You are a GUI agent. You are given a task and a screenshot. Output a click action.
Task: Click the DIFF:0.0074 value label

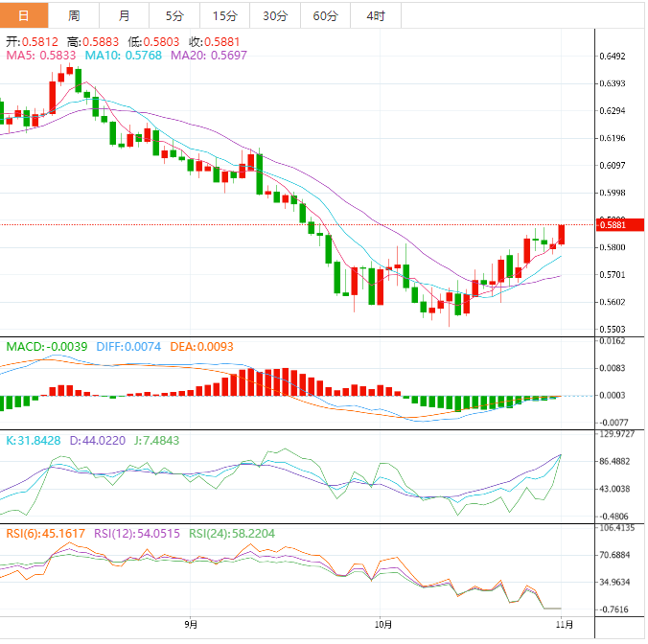[x=128, y=347]
